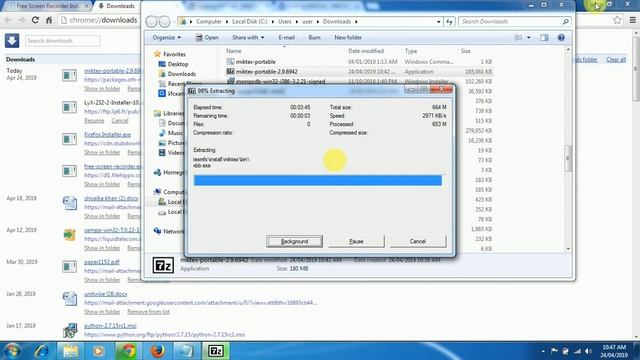Select Users in the Explorer breadcrumb

[x=284, y=21]
